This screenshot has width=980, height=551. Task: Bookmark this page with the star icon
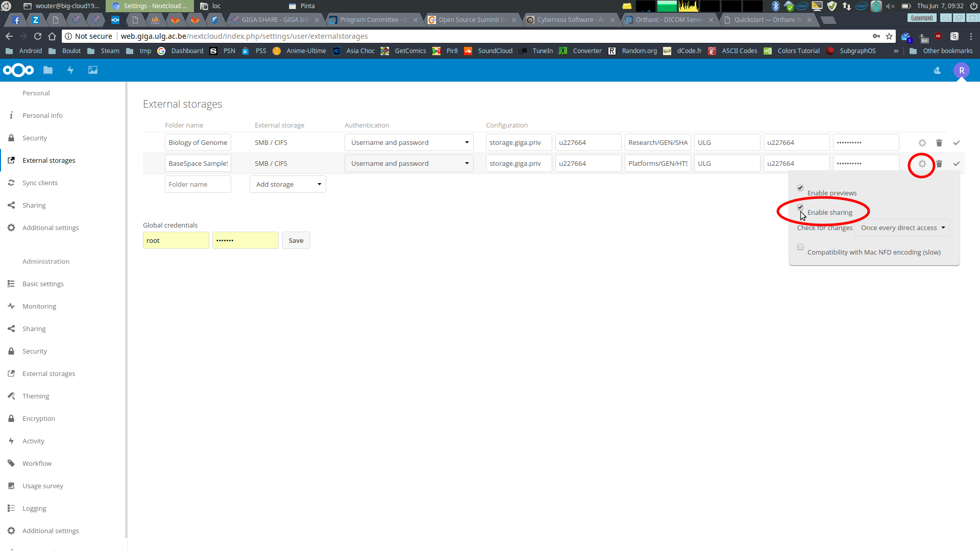[889, 36]
